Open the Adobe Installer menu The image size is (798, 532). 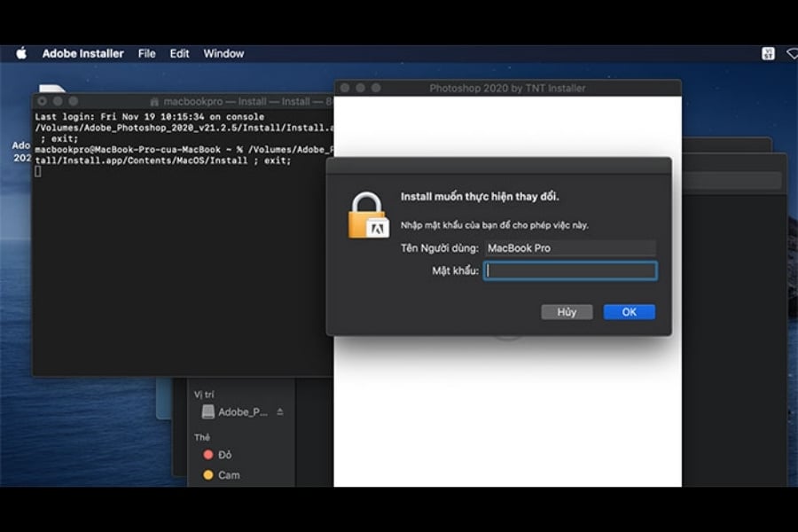(83, 53)
